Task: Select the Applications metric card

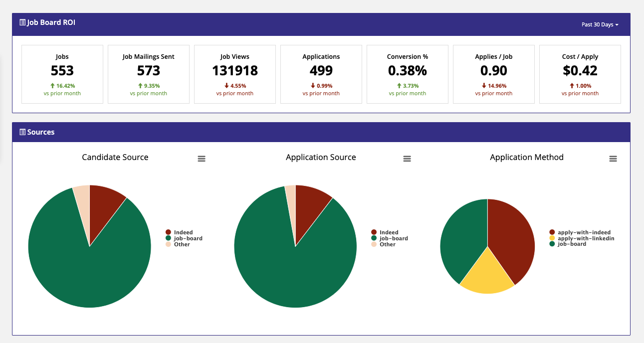Action: pos(321,74)
